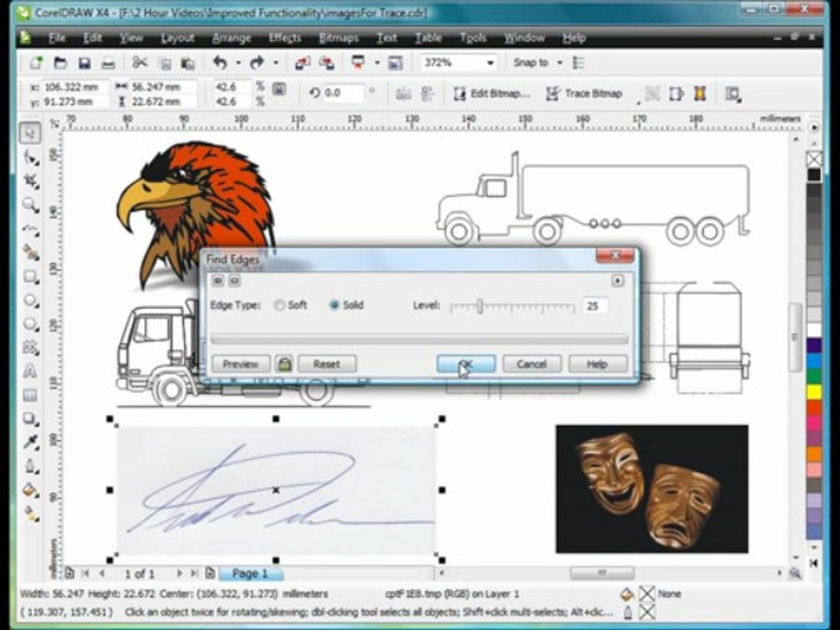Select the Pick tool in the toolbox

[x=30, y=133]
